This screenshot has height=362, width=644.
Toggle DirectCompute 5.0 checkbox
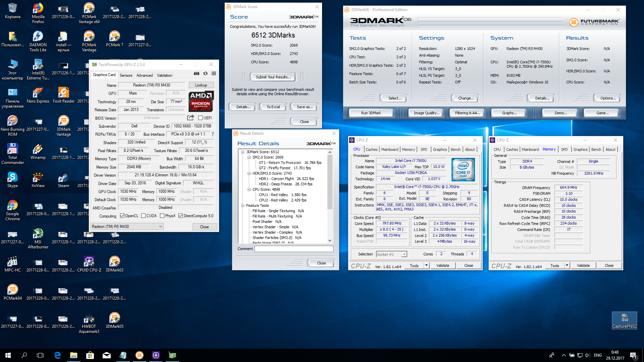(x=180, y=216)
